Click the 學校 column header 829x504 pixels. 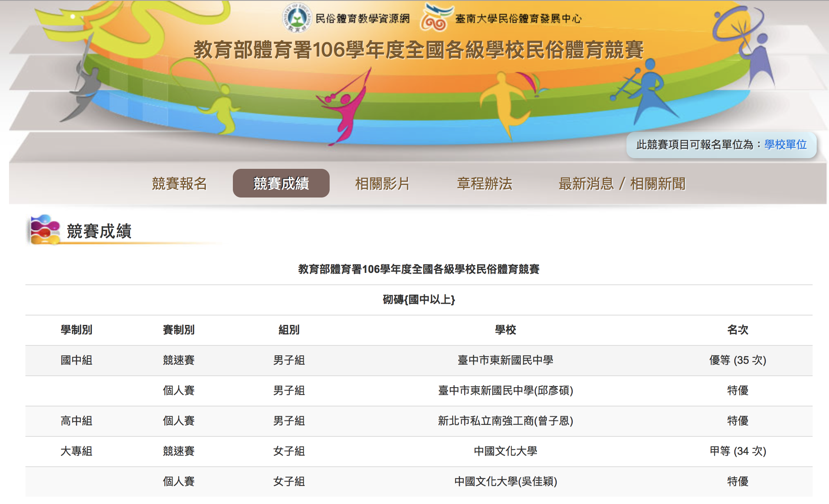[505, 330]
